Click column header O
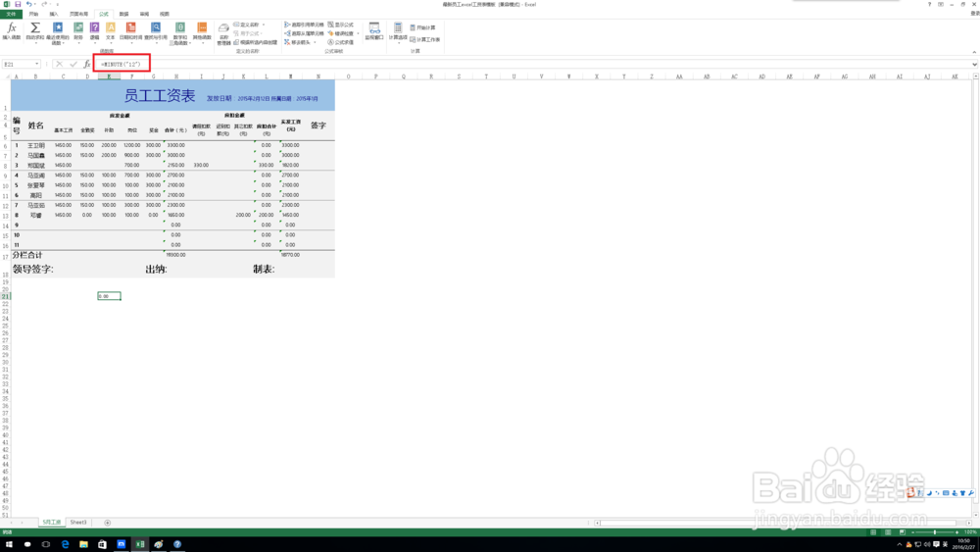The width and height of the screenshot is (980, 552). [348, 76]
